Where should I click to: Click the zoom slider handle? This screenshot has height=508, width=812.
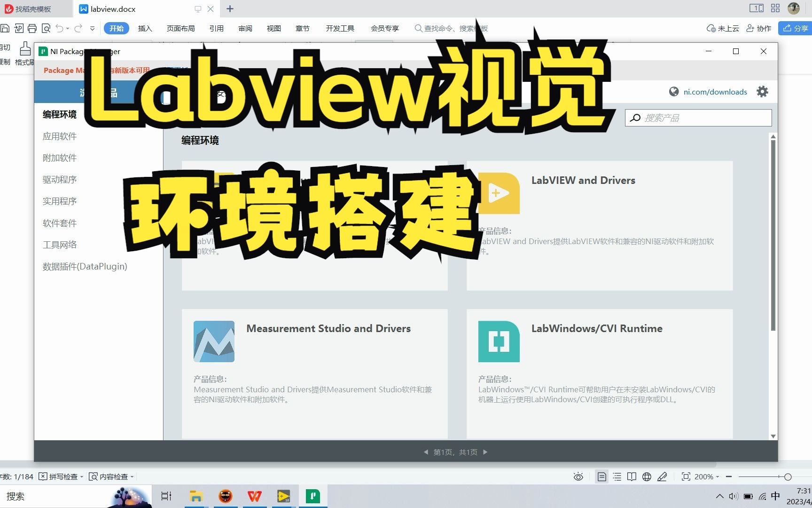788,477
